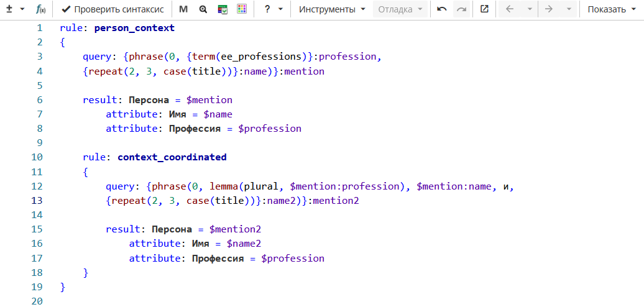Click Профессия on line 8
Viewport: 644px width, 307px height.
195,129
